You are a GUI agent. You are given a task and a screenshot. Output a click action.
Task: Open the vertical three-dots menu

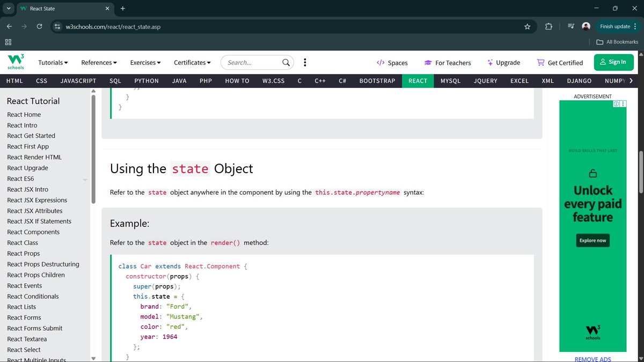point(305,63)
